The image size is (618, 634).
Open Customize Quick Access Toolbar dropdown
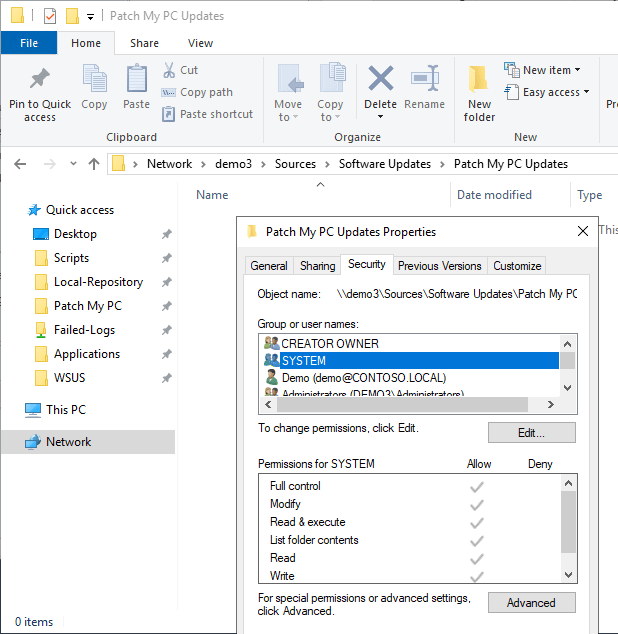(x=90, y=17)
